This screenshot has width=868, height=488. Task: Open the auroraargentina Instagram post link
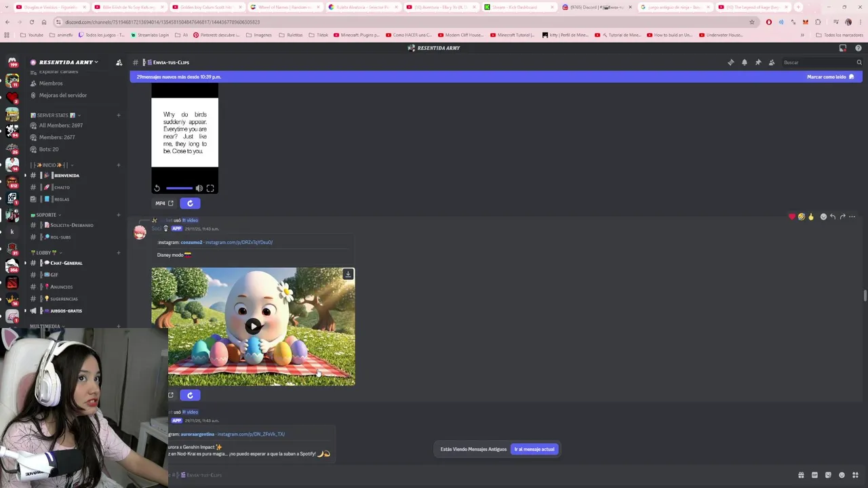tap(251, 434)
